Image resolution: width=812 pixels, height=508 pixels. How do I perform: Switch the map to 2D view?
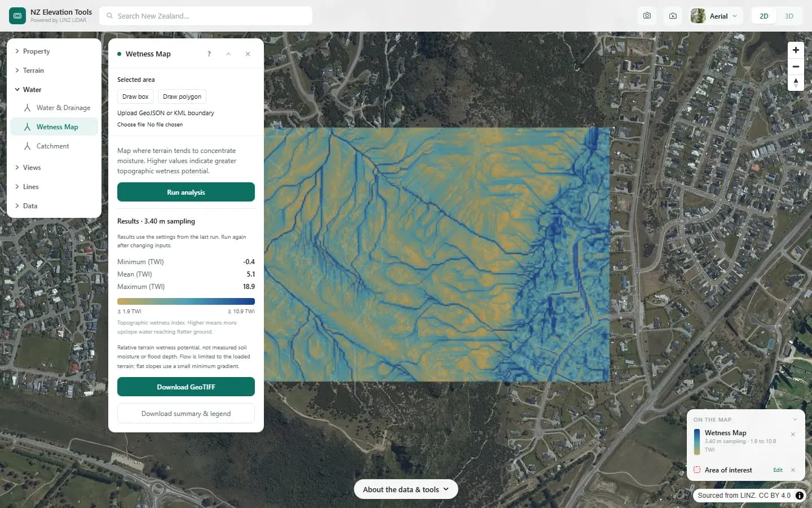pos(764,16)
